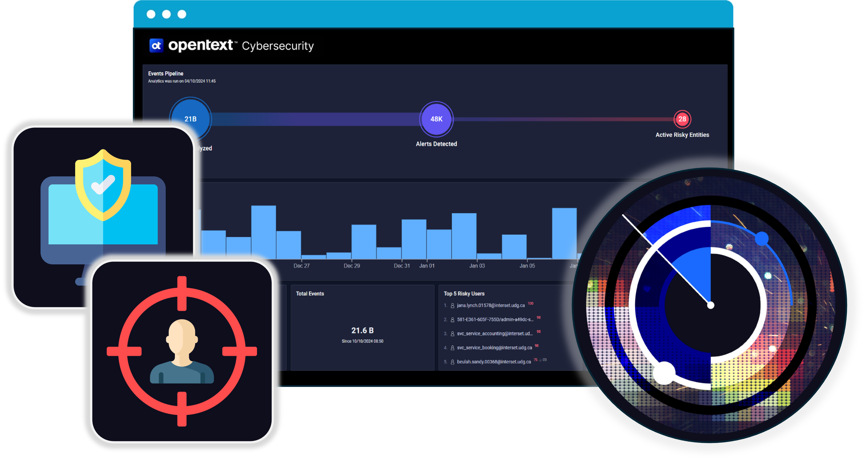Click user icon beside jana.lynch.01578@interset.udg.ca
This screenshot has width=868, height=464.
click(452, 306)
